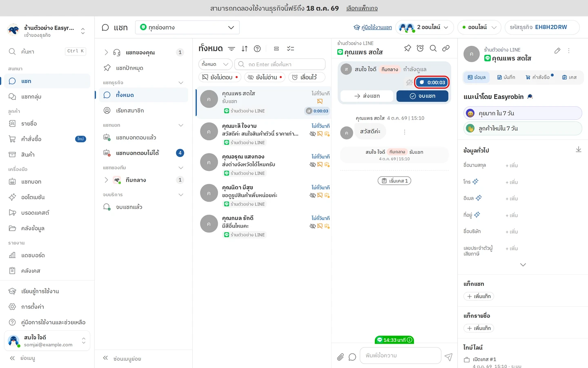Focus the พิมพ์ข้อความ message input field
Screen dimensions: 588x368
pos(400,356)
